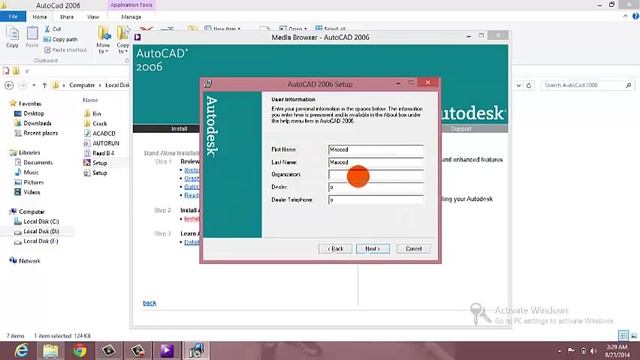The height and width of the screenshot is (360, 640).
Task: Click the Paste icon in ribbon
Action: [32, 37]
